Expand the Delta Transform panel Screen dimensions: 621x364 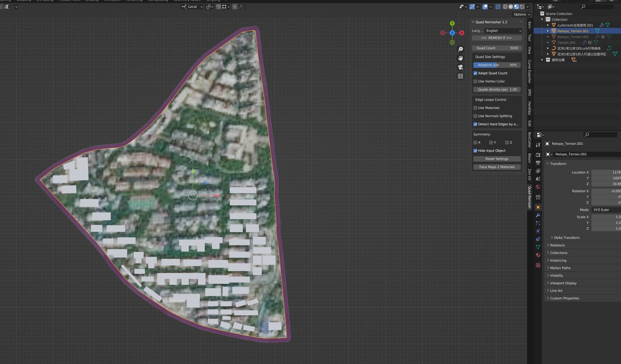(x=552, y=238)
